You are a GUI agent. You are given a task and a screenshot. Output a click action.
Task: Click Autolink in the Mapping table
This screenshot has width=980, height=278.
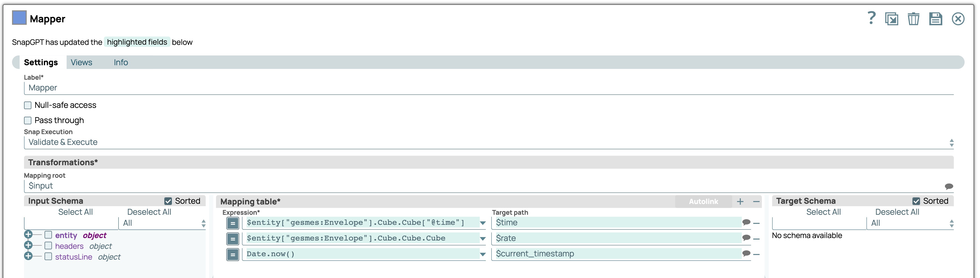click(704, 202)
